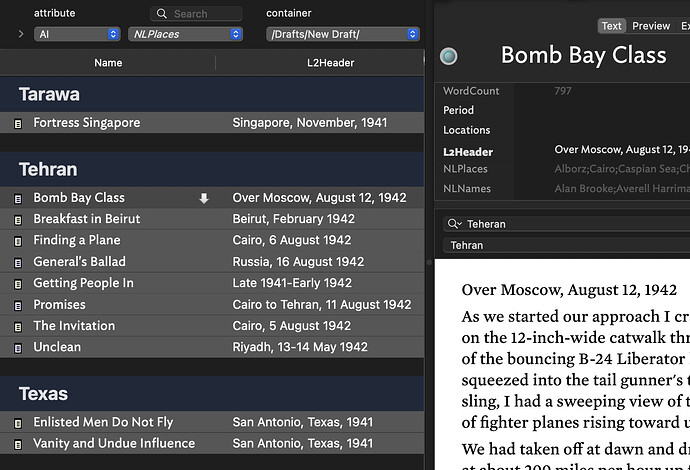Click note icon beside The Invitation
The height and width of the screenshot is (470, 690).
click(18, 327)
